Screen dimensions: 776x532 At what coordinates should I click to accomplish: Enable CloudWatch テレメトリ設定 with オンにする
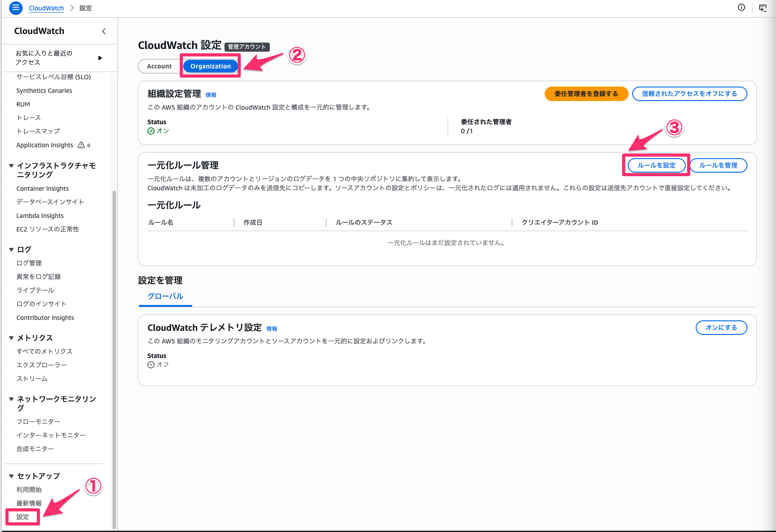[721, 327]
